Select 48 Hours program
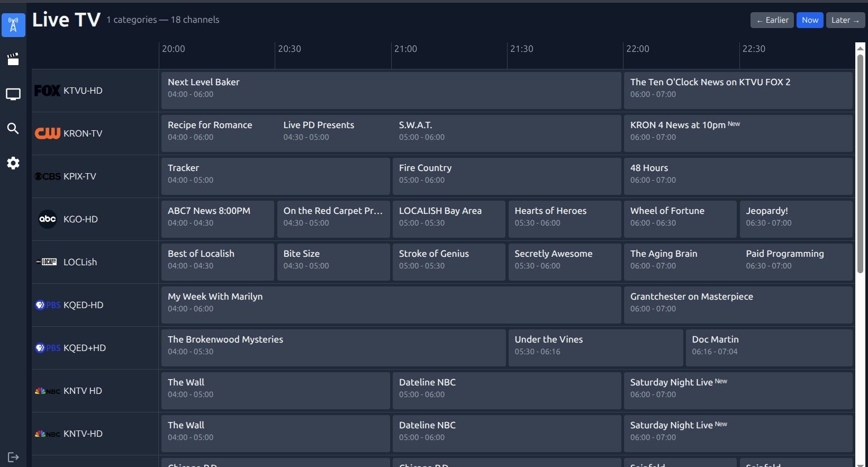Screen dimensions: 868x467 click(x=738, y=176)
